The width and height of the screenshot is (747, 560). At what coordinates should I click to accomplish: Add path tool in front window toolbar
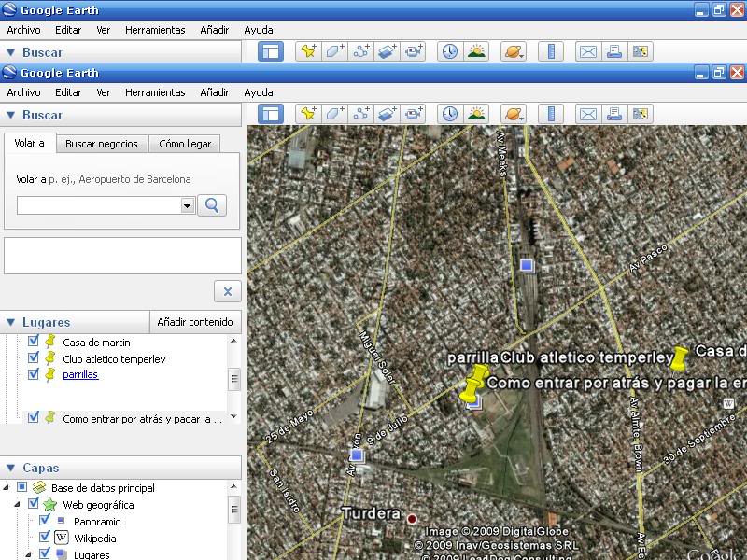pos(361,114)
